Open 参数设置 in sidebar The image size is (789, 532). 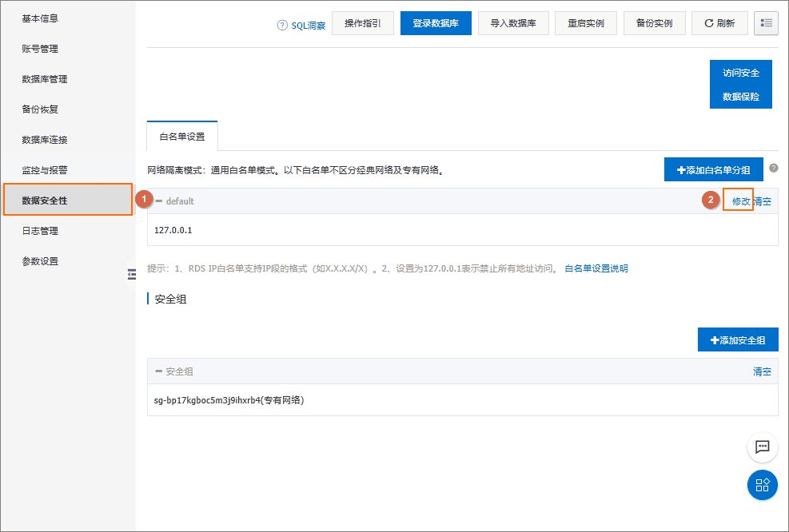[x=40, y=261]
